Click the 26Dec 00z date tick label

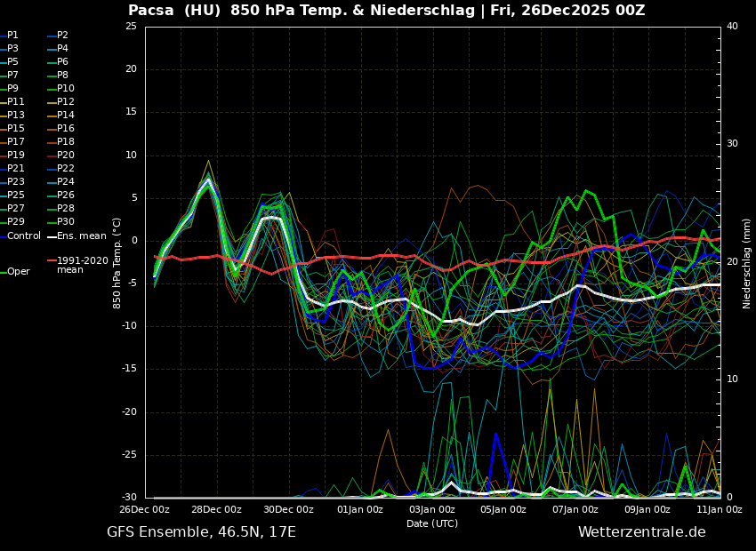click(x=145, y=510)
